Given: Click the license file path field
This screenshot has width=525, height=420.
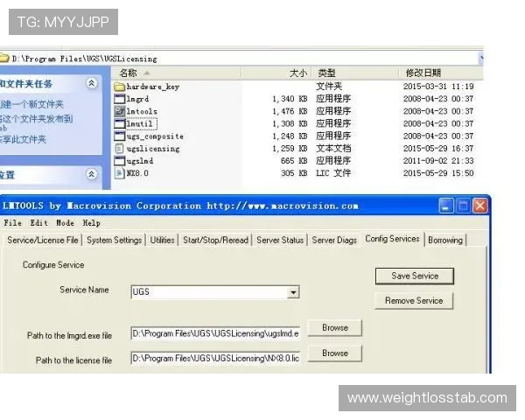Looking at the screenshot, I should [x=215, y=358].
